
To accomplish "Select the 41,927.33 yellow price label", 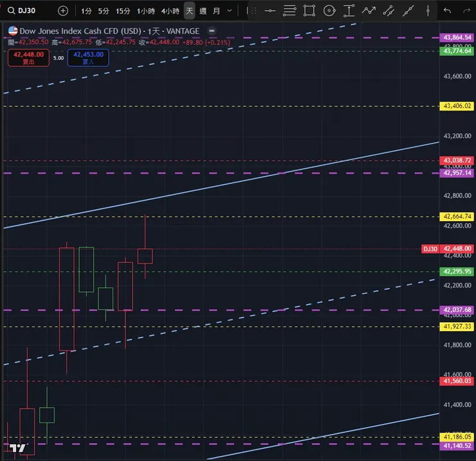I will coord(457,327).
